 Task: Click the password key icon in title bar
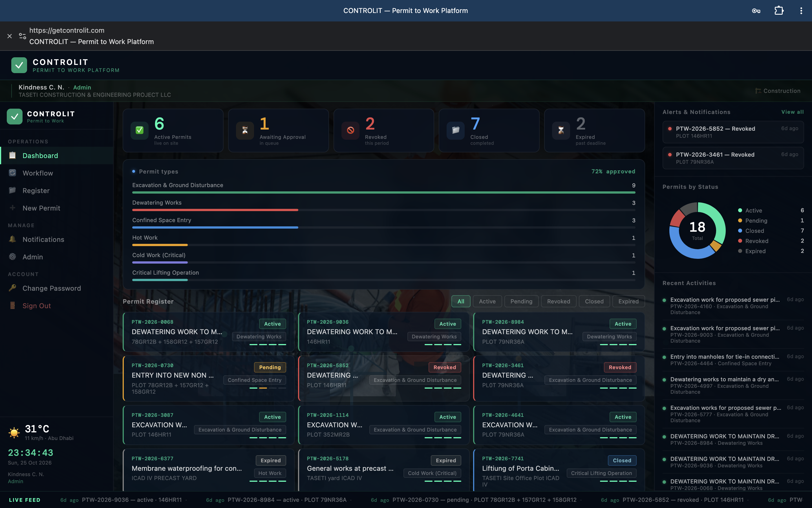coord(756,11)
